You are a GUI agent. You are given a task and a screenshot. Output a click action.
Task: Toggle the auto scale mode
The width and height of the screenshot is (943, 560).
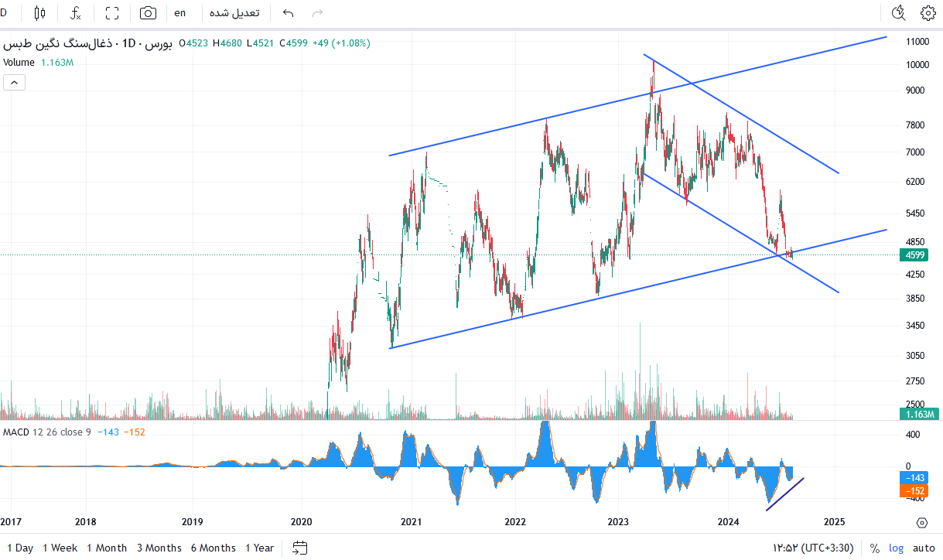coord(924,548)
